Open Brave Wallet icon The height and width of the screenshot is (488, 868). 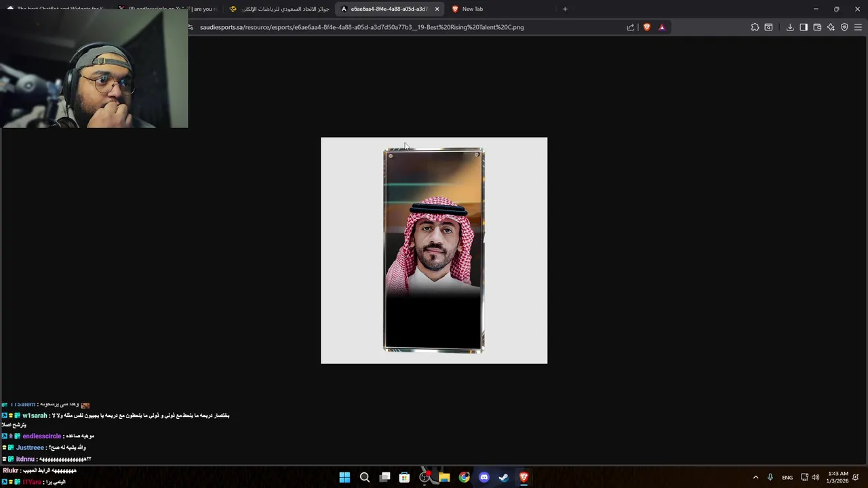click(817, 27)
